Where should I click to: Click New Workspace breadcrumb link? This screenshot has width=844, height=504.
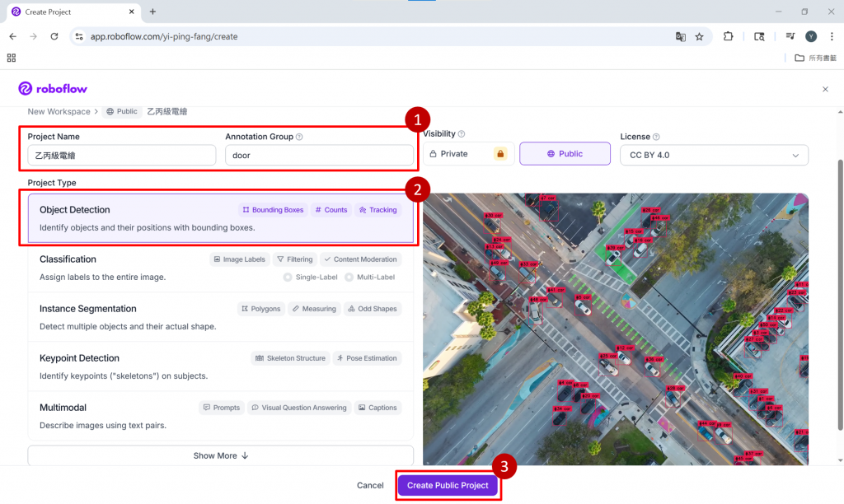click(59, 111)
